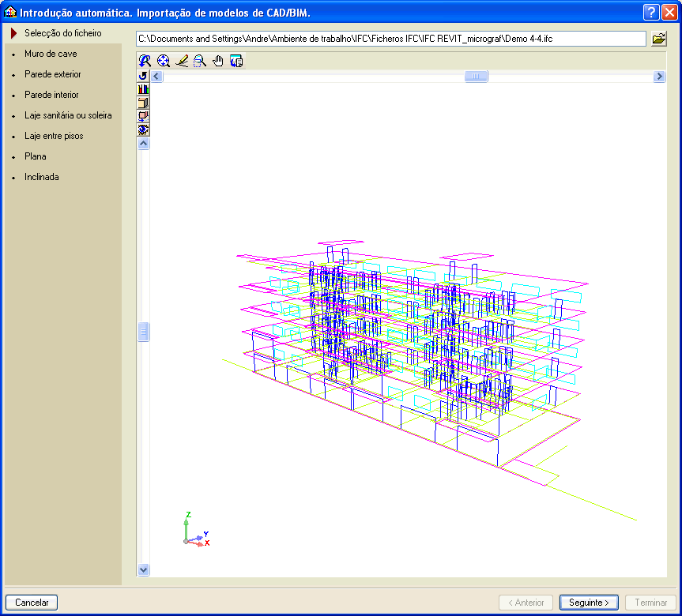Click the reset rotation arrow icon
Image resolution: width=682 pixels, height=616 pixels.
(x=143, y=76)
